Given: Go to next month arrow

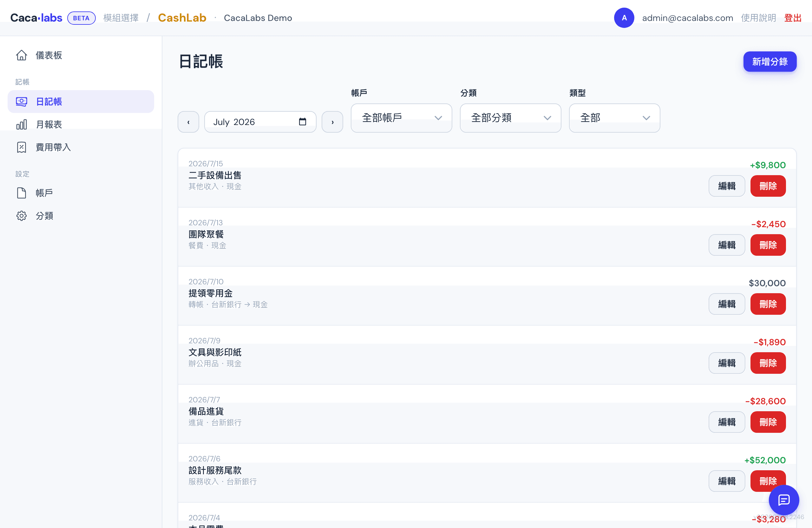Looking at the screenshot, I should click(x=332, y=122).
